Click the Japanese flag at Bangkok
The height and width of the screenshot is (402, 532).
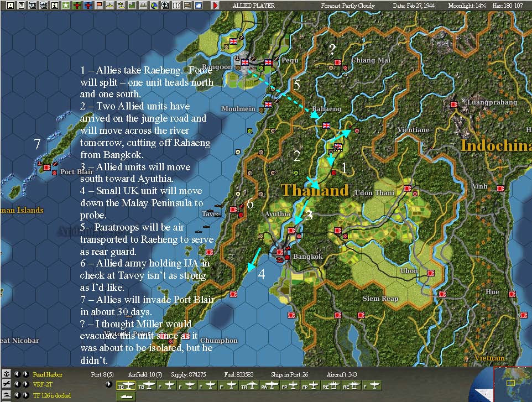(280, 252)
